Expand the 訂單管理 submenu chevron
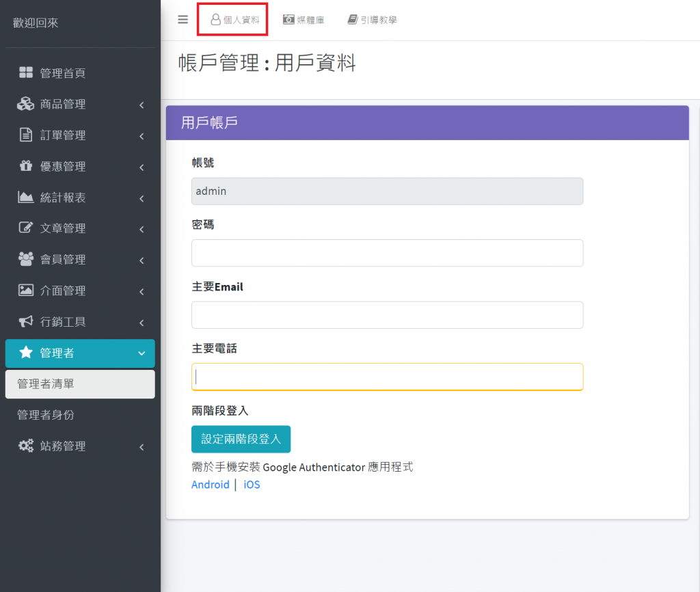 coord(142,136)
